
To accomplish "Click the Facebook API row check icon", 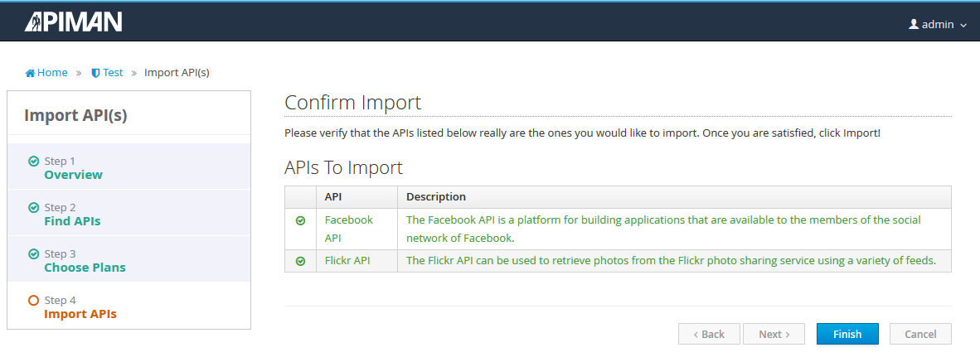I will (301, 220).
